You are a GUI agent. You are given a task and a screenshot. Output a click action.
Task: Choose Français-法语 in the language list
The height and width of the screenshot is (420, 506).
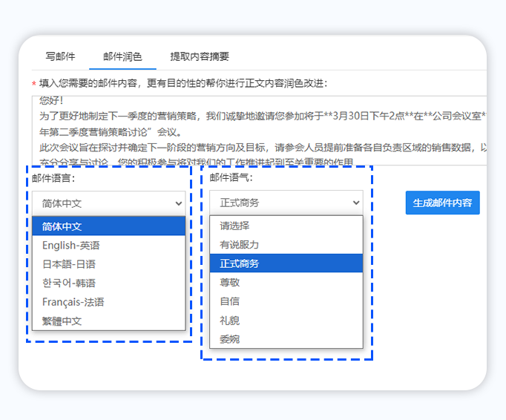tap(108, 302)
